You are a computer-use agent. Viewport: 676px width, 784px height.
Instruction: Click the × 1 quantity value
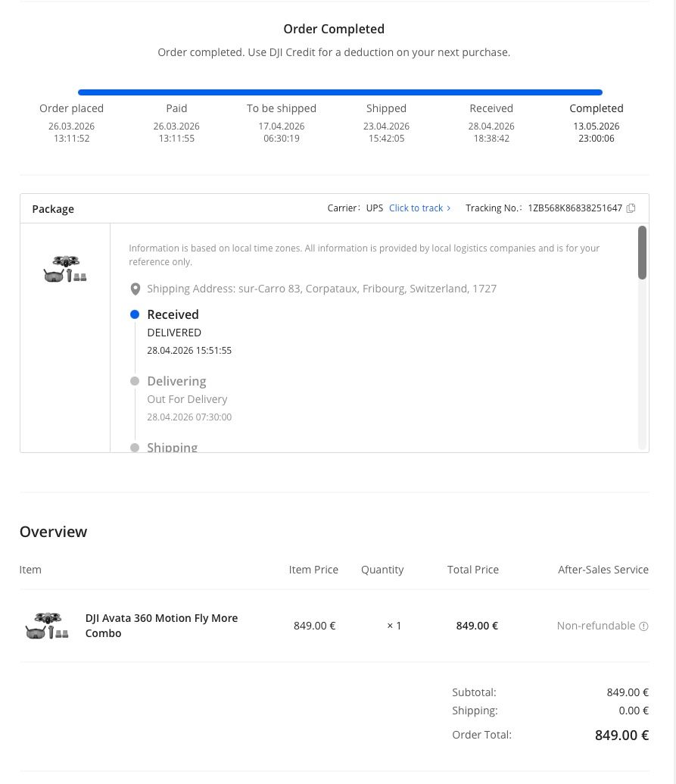tap(394, 626)
